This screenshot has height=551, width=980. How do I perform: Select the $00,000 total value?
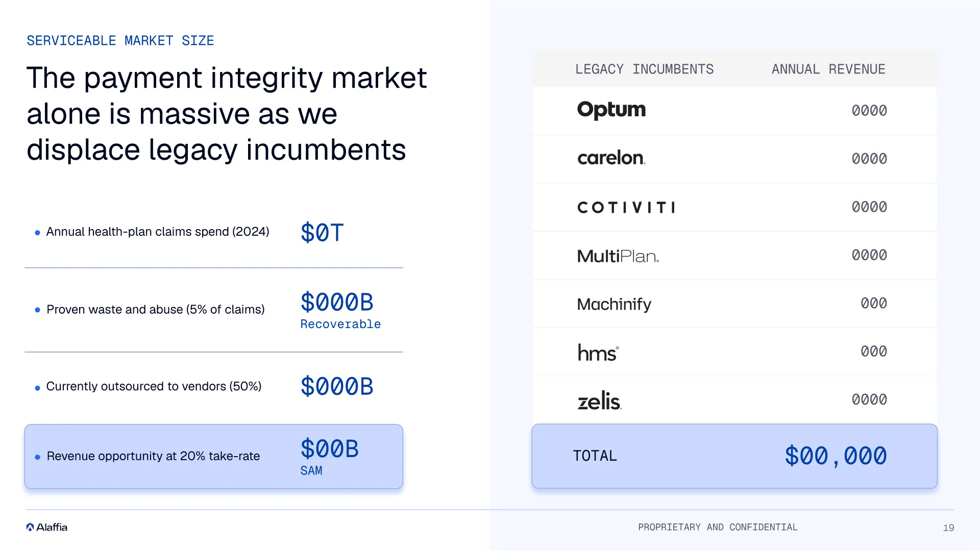(836, 456)
